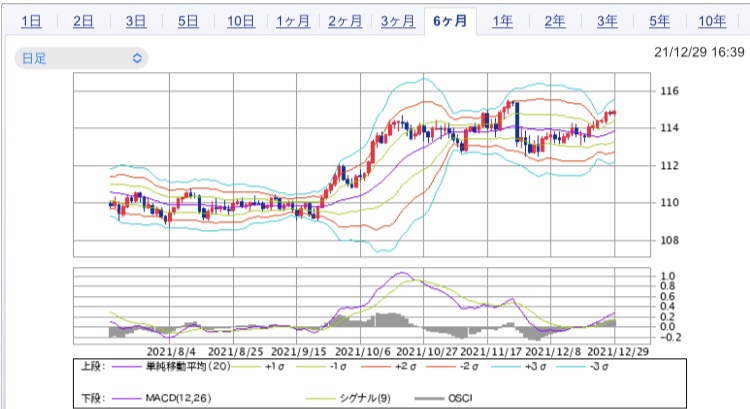Show the 5年 chart range
The width and height of the screenshot is (750, 409).
(659, 21)
